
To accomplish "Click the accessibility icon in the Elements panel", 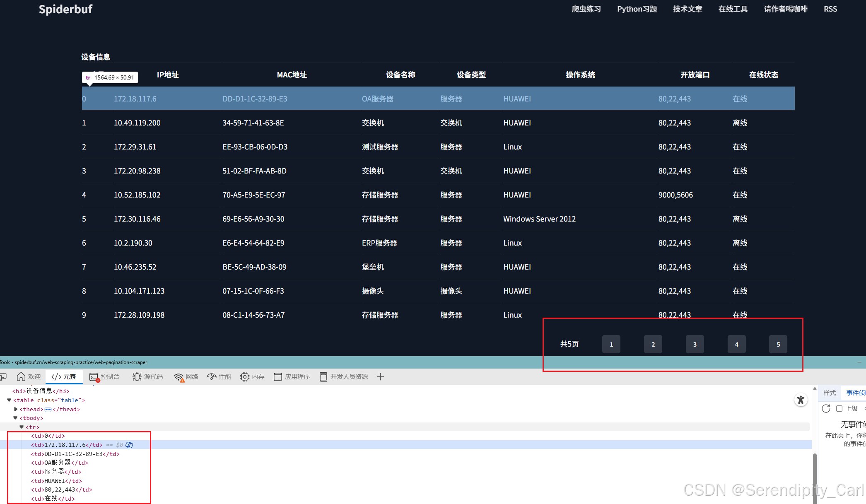I will [x=801, y=400].
